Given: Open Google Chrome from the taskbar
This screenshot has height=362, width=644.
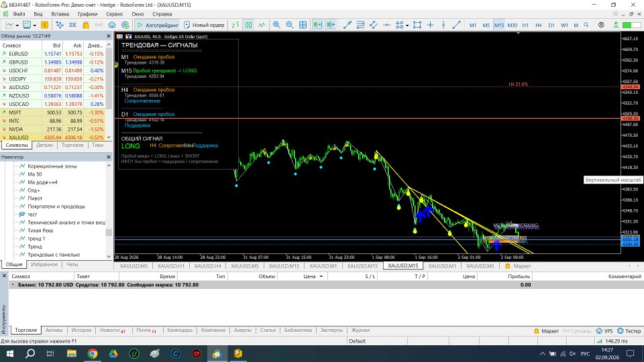Looking at the screenshot, I should point(93,353).
